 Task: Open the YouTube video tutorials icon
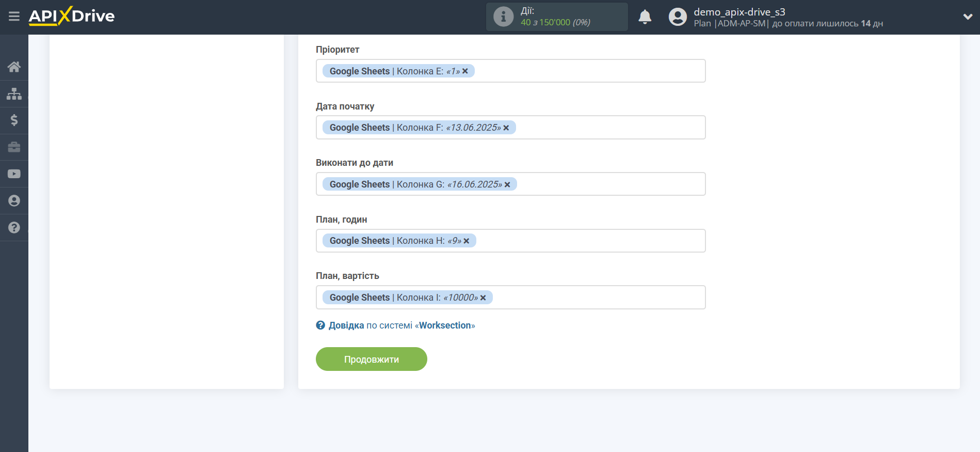point(14,174)
